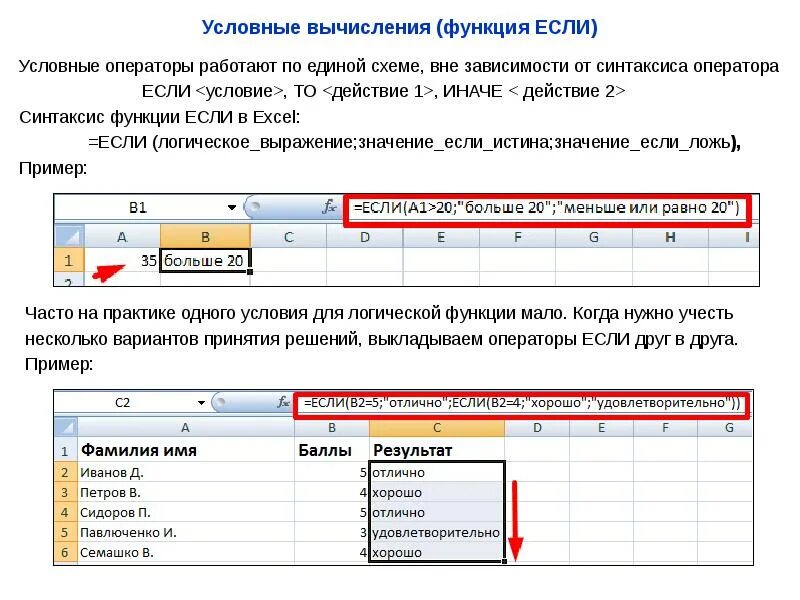Select column B header in lower spreadsheet

[x=332, y=428]
